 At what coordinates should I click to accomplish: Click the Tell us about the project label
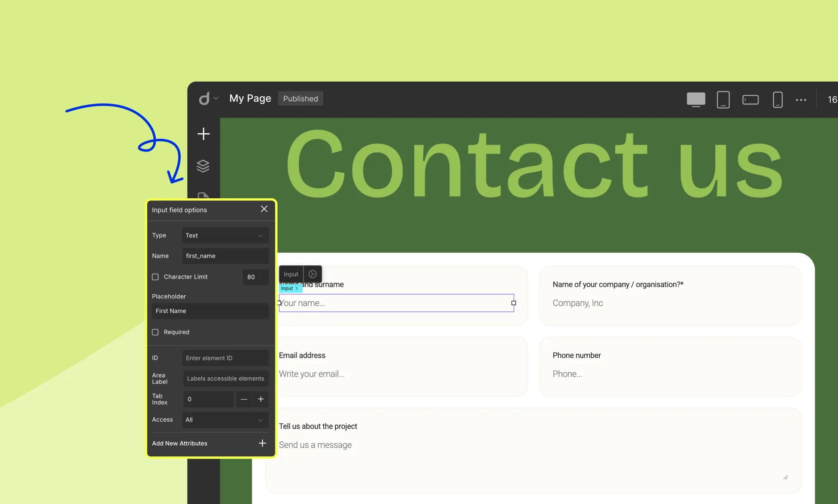318,426
